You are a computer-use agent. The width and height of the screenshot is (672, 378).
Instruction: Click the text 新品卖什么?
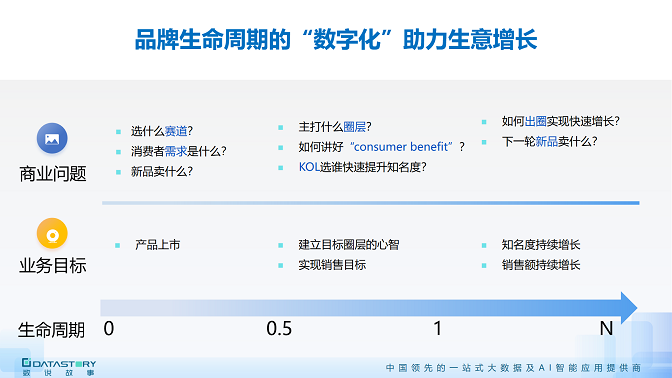click(162, 172)
